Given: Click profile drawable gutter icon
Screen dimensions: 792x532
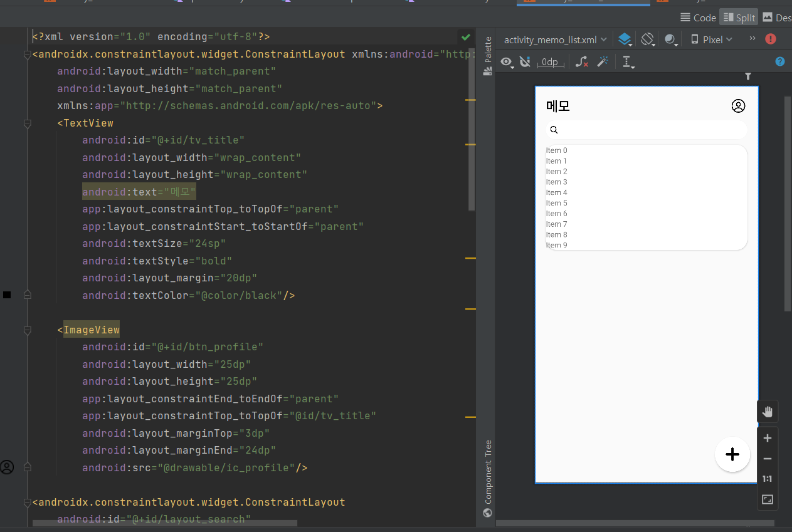Looking at the screenshot, I should coord(7,467).
